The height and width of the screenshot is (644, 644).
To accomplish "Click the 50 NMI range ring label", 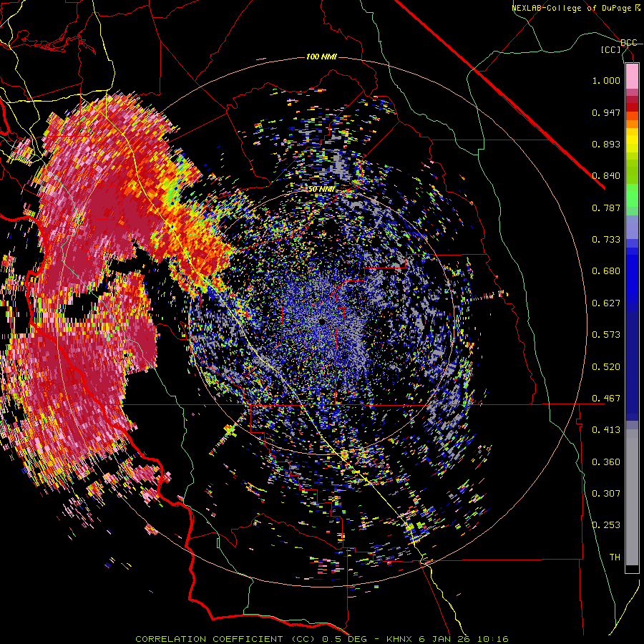I will 321,189.
